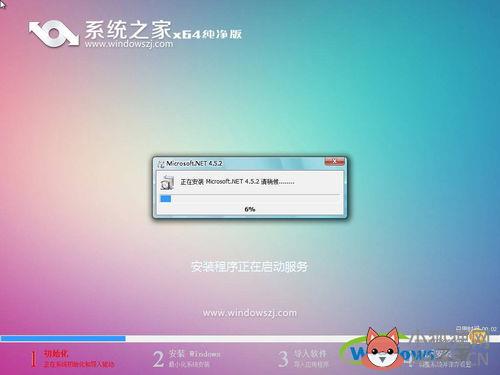
Task: Click the installer package icon in dialog
Action: pyautogui.click(x=167, y=182)
